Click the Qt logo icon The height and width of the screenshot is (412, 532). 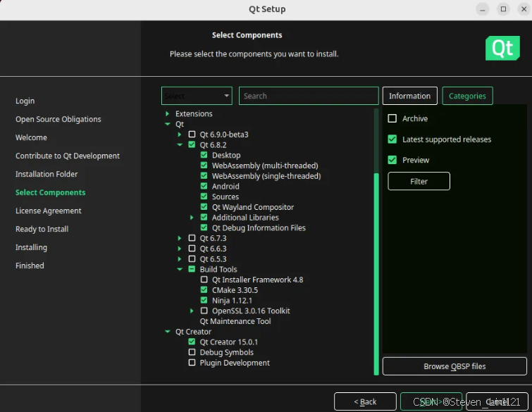coord(502,48)
